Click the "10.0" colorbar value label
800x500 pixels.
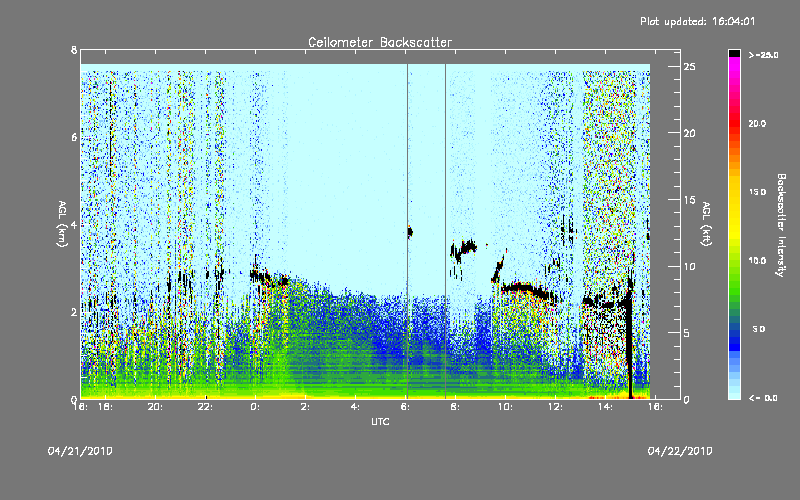[x=757, y=260]
